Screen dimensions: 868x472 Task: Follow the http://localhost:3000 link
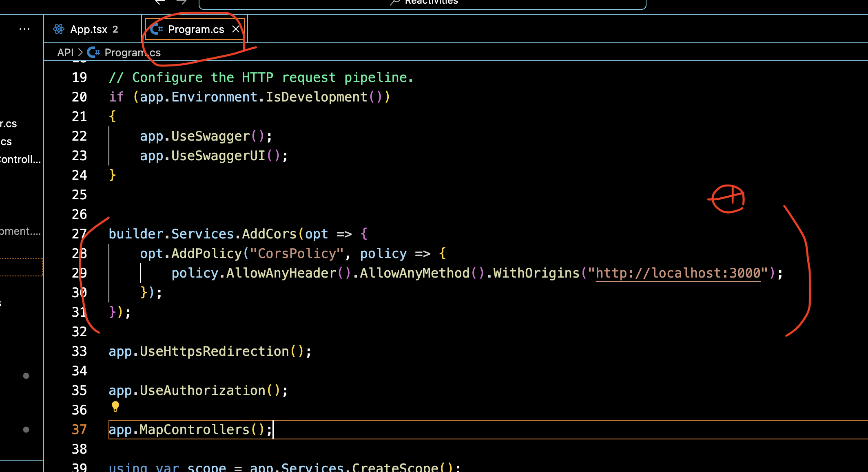click(x=678, y=273)
